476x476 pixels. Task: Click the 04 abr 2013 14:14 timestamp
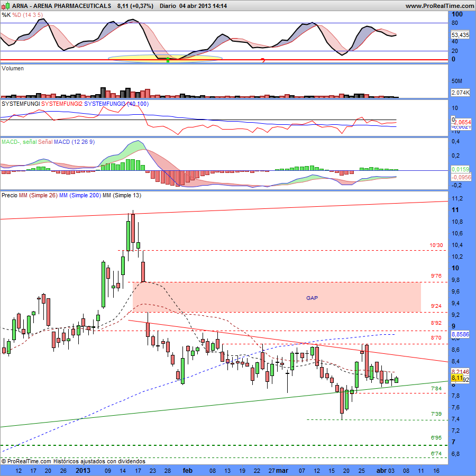(203, 6)
